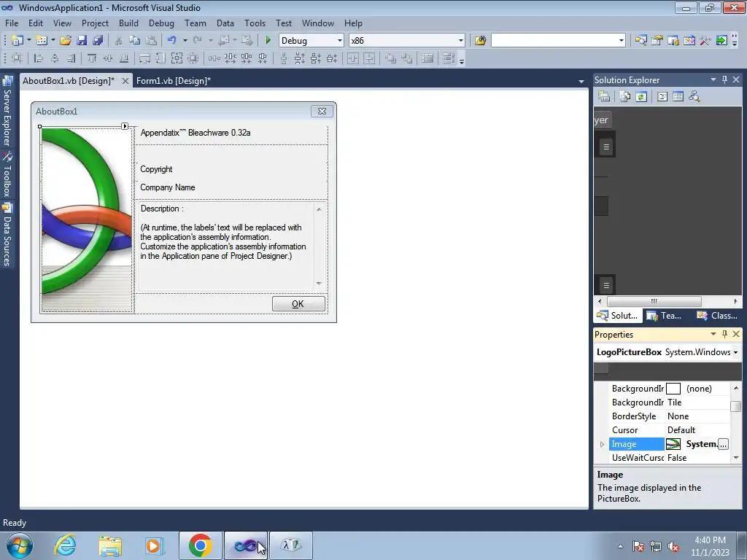Click the wrench and screwdriver tools icon
Image resolution: width=747 pixels, height=560 pixels.
tap(705, 41)
